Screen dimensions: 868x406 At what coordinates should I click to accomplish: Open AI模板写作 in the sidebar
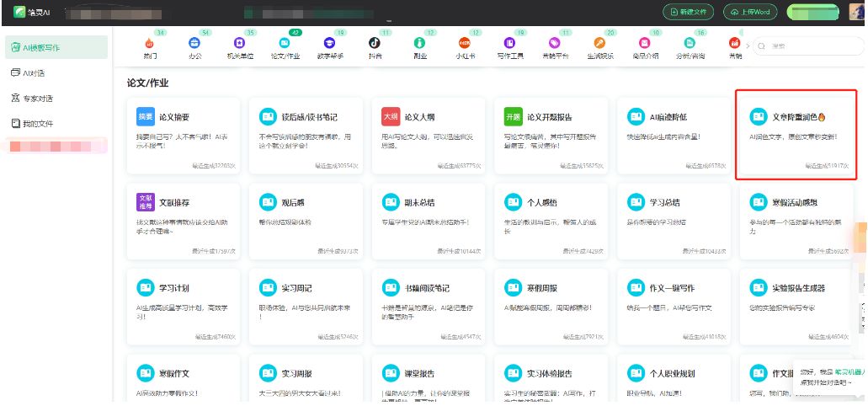click(x=56, y=48)
